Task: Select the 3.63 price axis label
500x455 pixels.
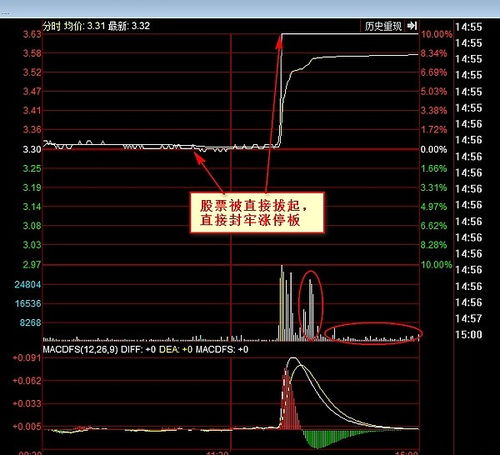Action: pos(32,34)
